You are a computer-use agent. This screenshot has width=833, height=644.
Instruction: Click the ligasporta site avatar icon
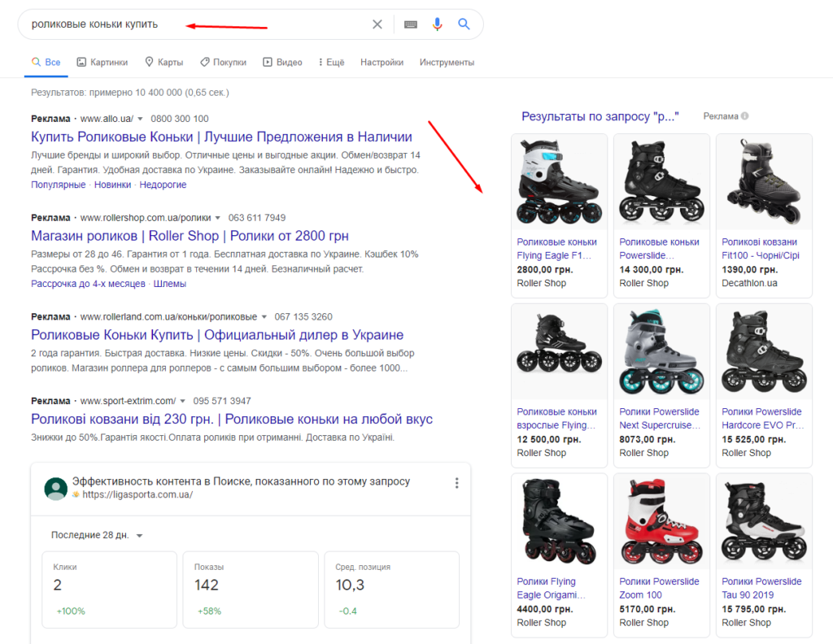tap(56, 488)
